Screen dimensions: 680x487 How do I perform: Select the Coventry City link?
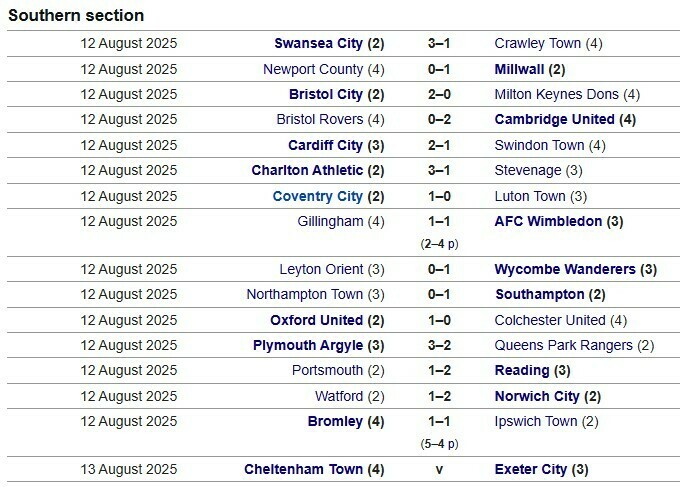tap(317, 196)
